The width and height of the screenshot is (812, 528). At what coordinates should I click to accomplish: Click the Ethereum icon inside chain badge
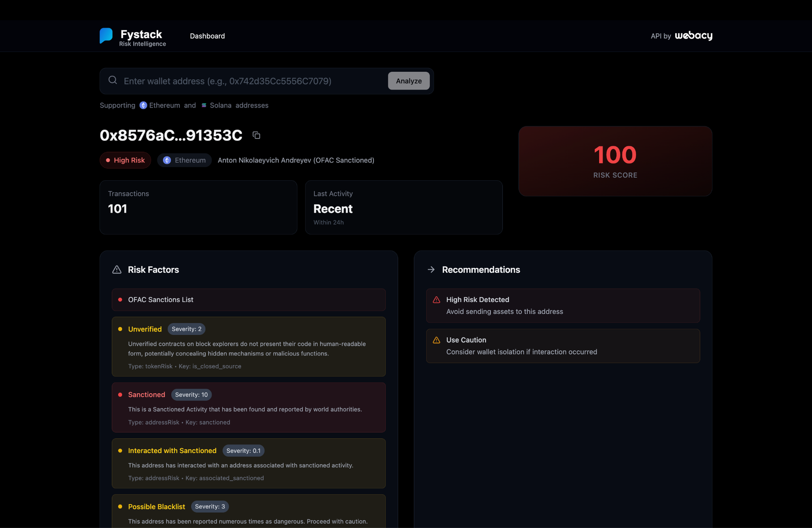(x=167, y=160)
